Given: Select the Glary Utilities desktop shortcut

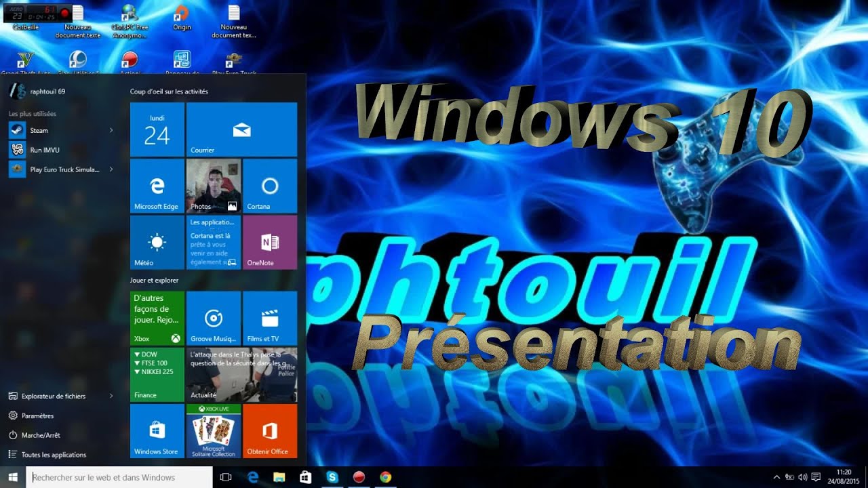Looking at the screenshot, I should (78, 63).
